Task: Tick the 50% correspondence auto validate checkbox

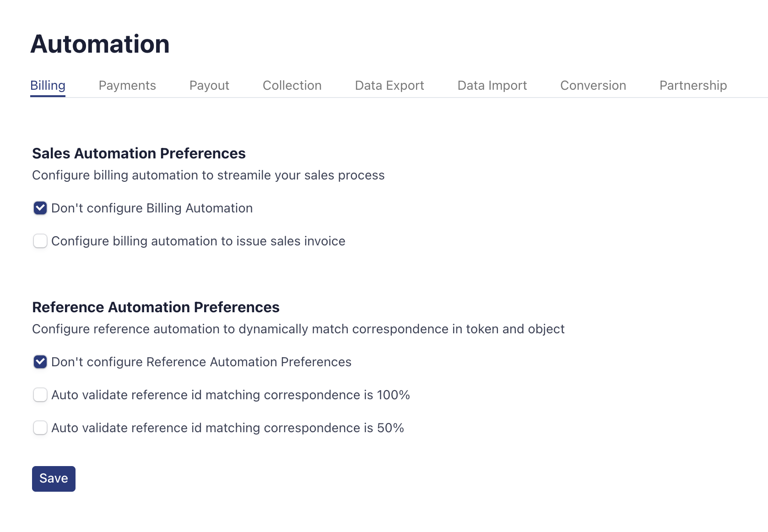Action: [40, 428]
